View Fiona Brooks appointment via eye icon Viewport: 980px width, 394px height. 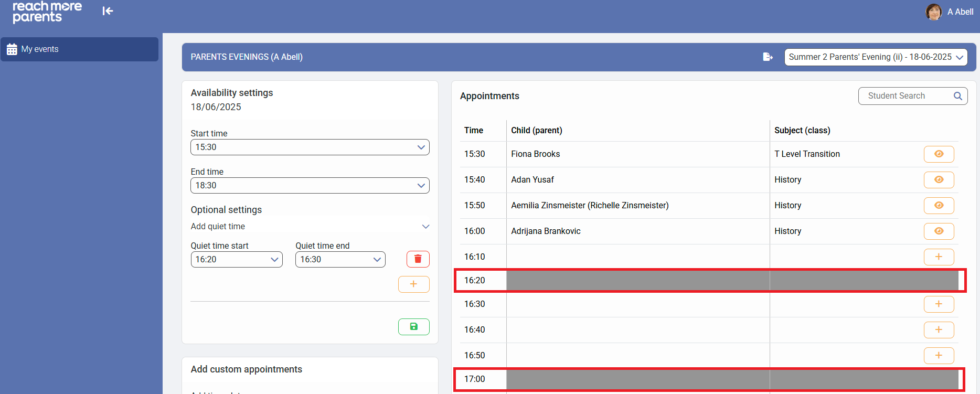coord(939,154)
